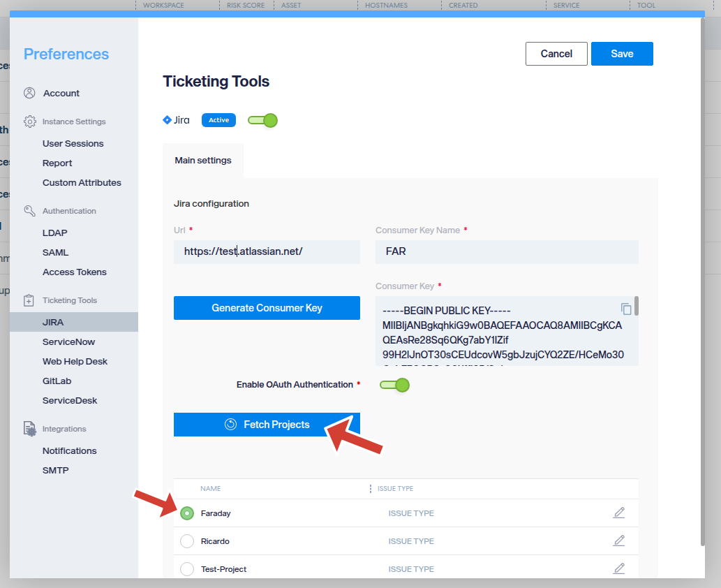This screenshot has height=588, width=721.
Task: Click the Ticketing Tools clipboard icon
Action: pyautogui.click(x=29, y=300)
